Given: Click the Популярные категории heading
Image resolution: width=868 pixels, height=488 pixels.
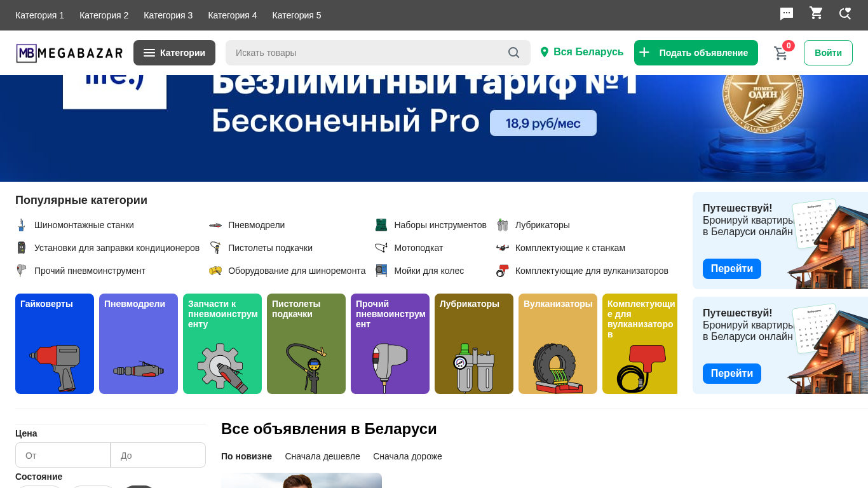Looking at the screenshot, I should click(81, 200).
